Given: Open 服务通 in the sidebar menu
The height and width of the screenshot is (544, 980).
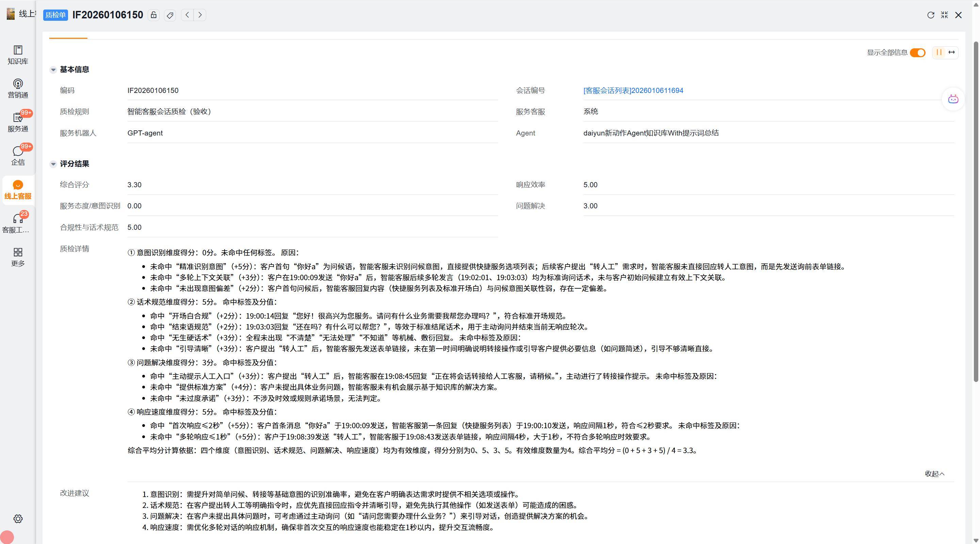Looking at the screenshot, I should pos(18,122).
